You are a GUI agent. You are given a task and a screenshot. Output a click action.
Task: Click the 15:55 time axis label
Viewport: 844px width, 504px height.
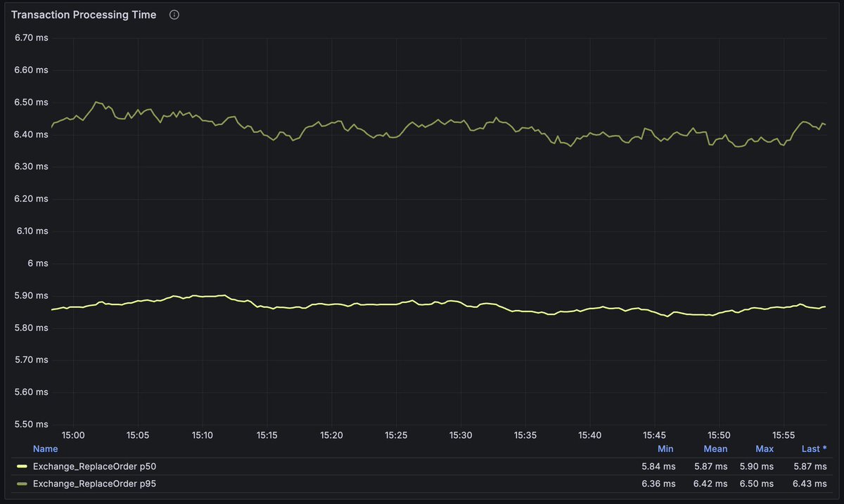click(784, 436)
